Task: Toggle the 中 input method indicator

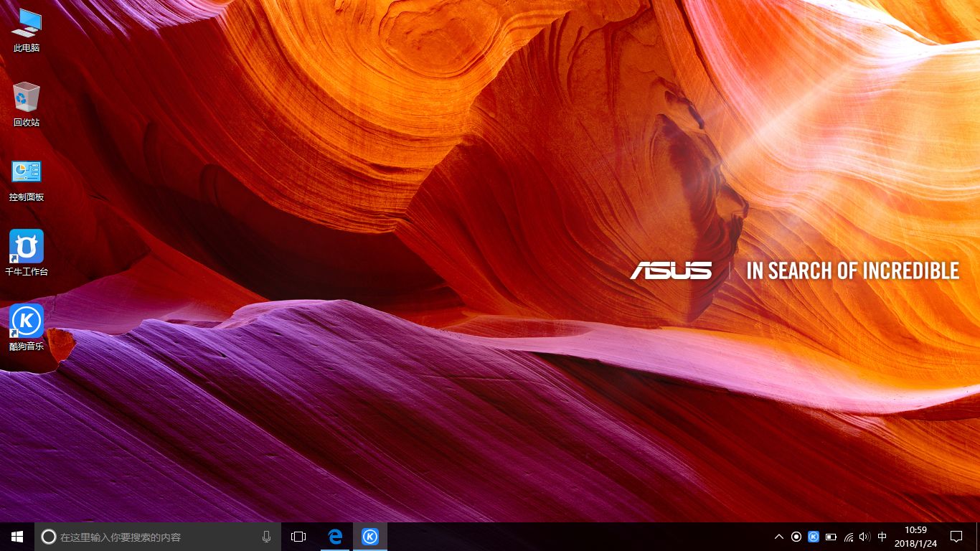Action: coord(882,536)
